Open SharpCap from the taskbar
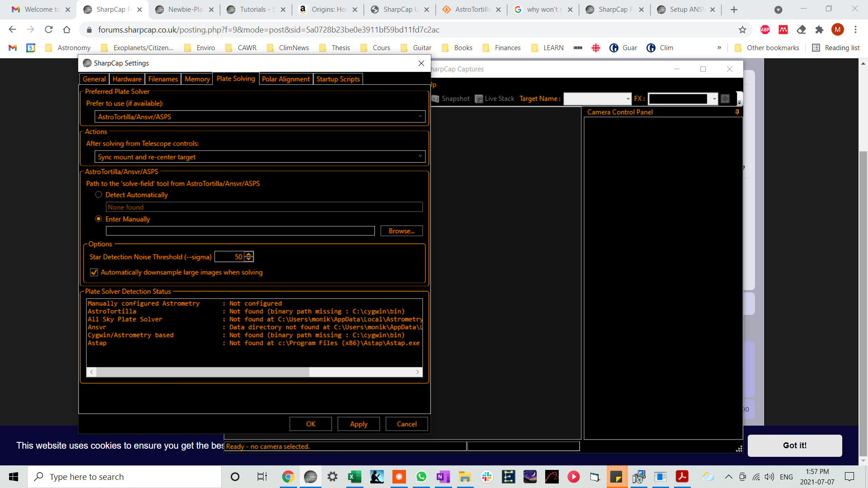The width and height of the screenshot is (868, 488). pyautogui.click(x=311, y=477)
